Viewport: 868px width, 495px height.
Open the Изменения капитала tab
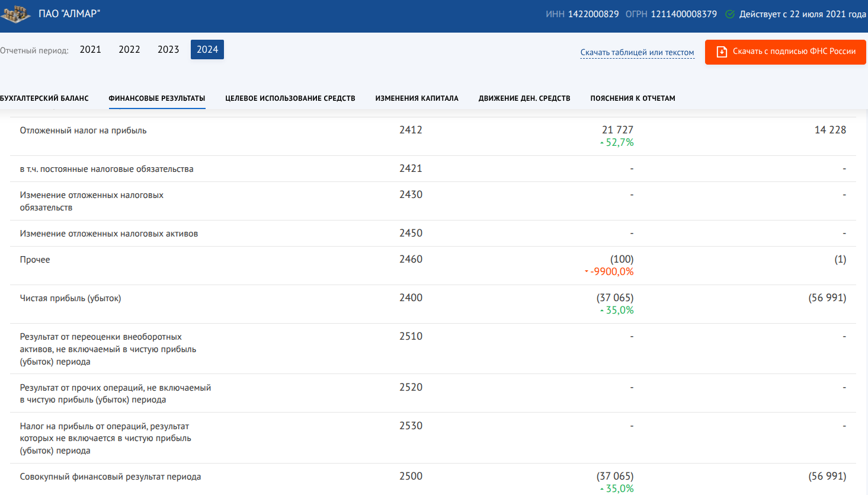point(417,98)
